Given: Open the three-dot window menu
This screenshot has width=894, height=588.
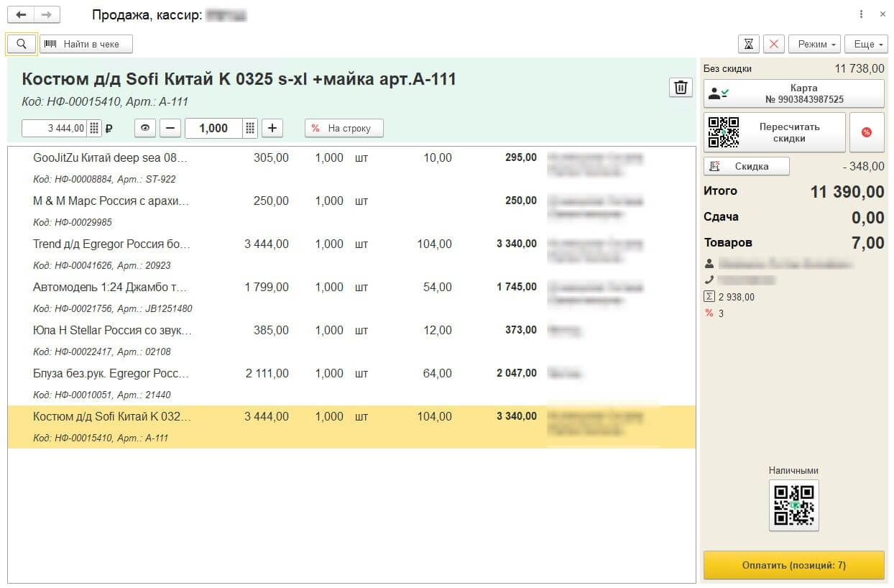Looking at the screenshot, I should coord(861,14).
